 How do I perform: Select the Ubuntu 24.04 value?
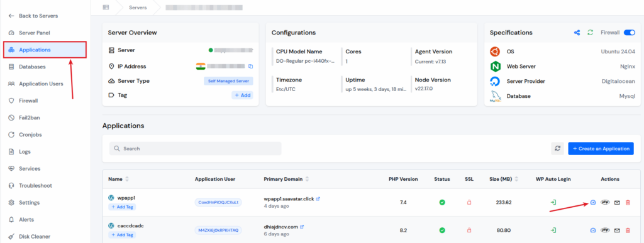coord(618,51)
